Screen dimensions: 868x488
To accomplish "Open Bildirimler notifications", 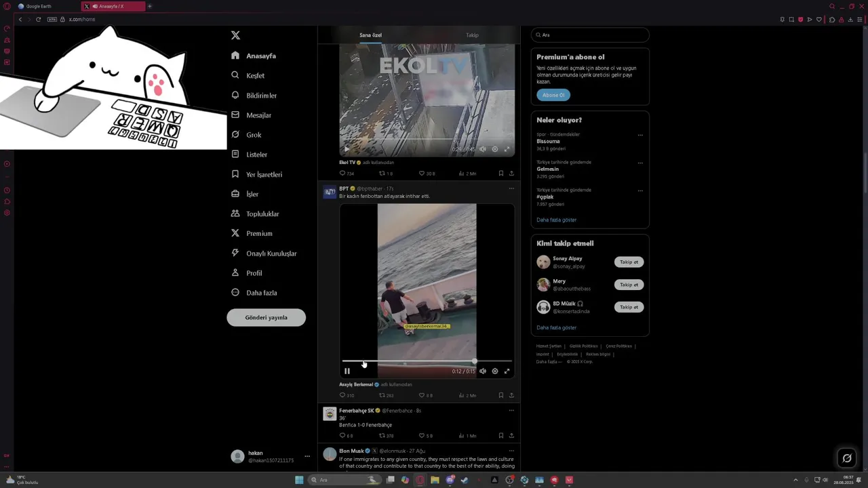I will tap(254, 96).
